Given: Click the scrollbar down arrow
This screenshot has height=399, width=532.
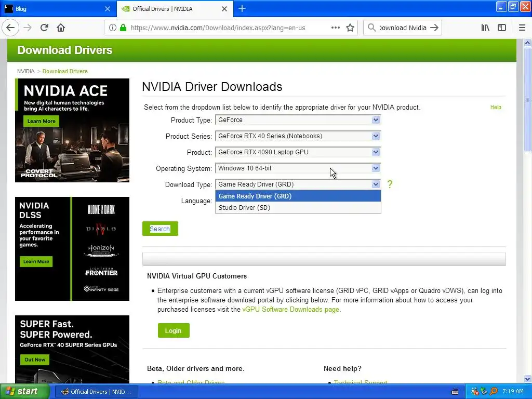Looking at the screenshot, I should coord(527,379).
